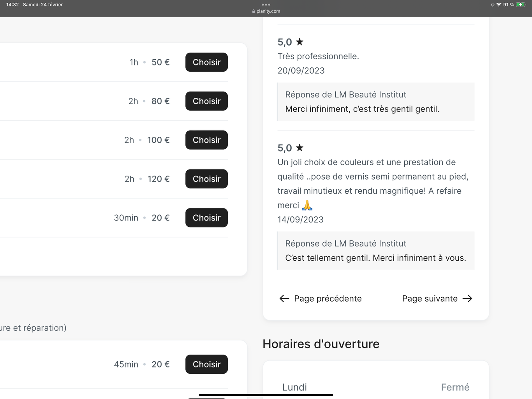Screen dimensions: 532x399
Task: Select Choisir for the 2h 120 € service
Action: click(x=206, y=179)
